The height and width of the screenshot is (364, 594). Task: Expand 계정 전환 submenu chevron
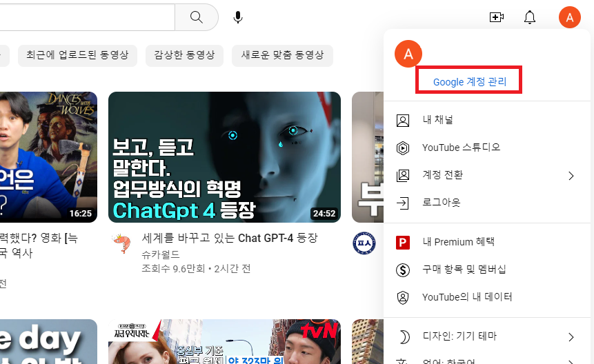571,176
